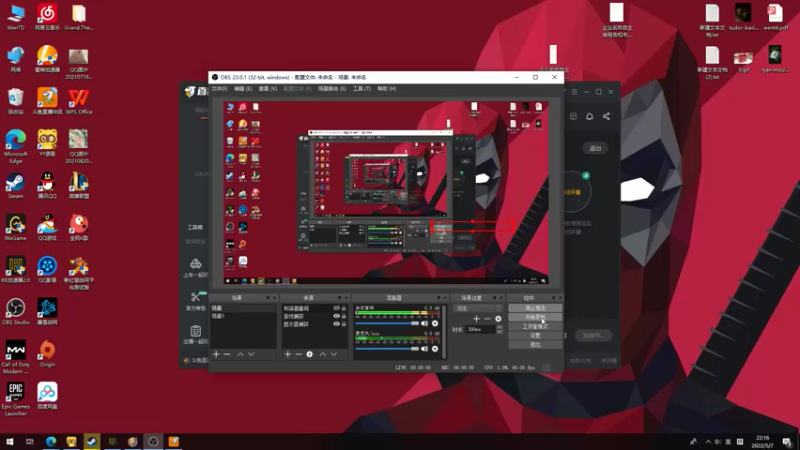Open Edge from the taskbar
The width and height of the screenshot is (800, 450).
51,441
